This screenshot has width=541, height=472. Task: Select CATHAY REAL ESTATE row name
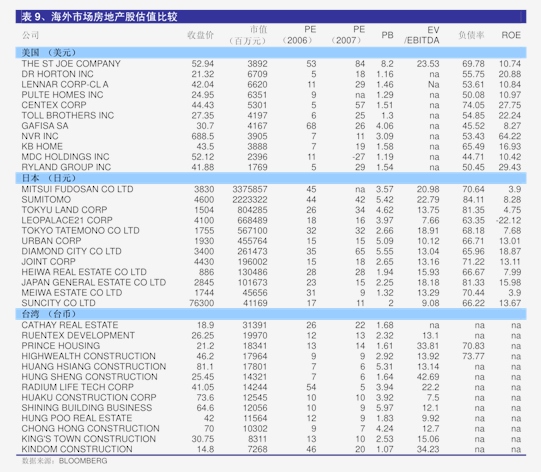pyautogui.click(x=70, y=325)
